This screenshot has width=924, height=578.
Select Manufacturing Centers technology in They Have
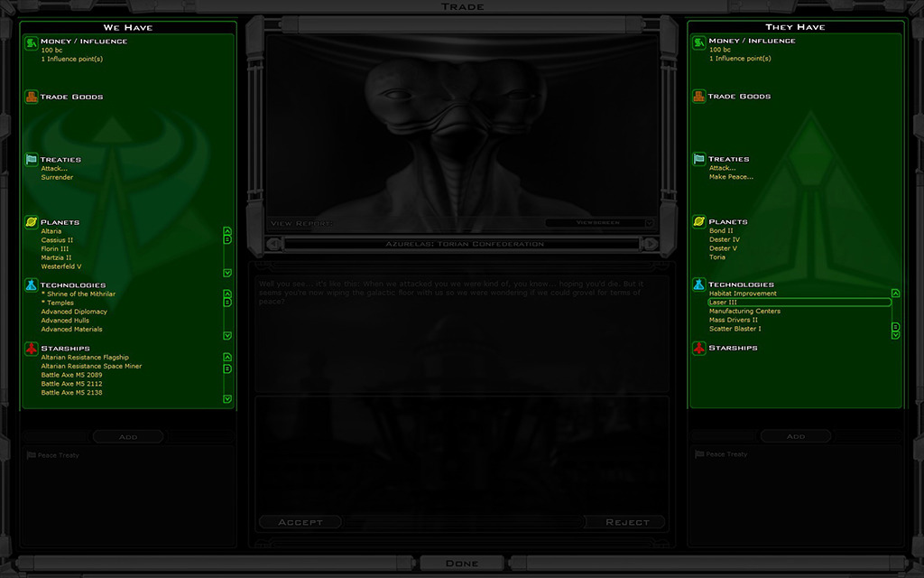[x=744, y=311]
